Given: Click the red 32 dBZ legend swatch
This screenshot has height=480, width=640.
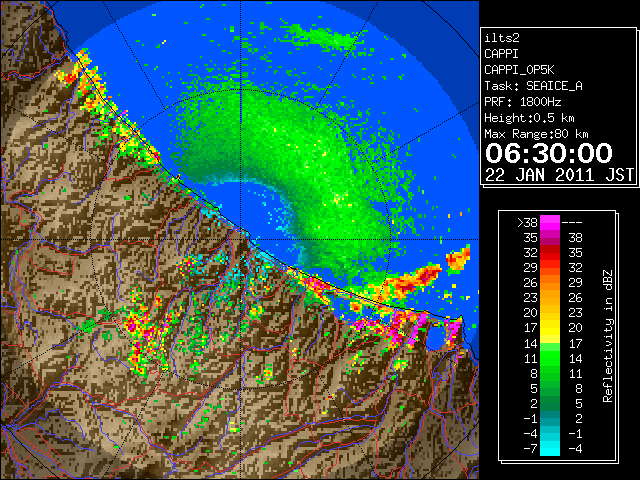Looking at the screenshot, I should 550,253.
